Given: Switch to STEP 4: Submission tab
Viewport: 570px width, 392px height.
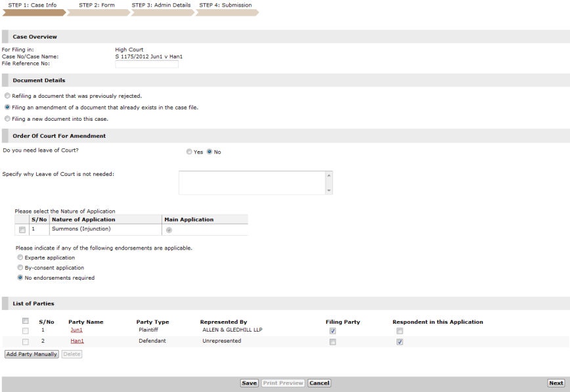Looking at the screenshot, I should pos(225,5).
